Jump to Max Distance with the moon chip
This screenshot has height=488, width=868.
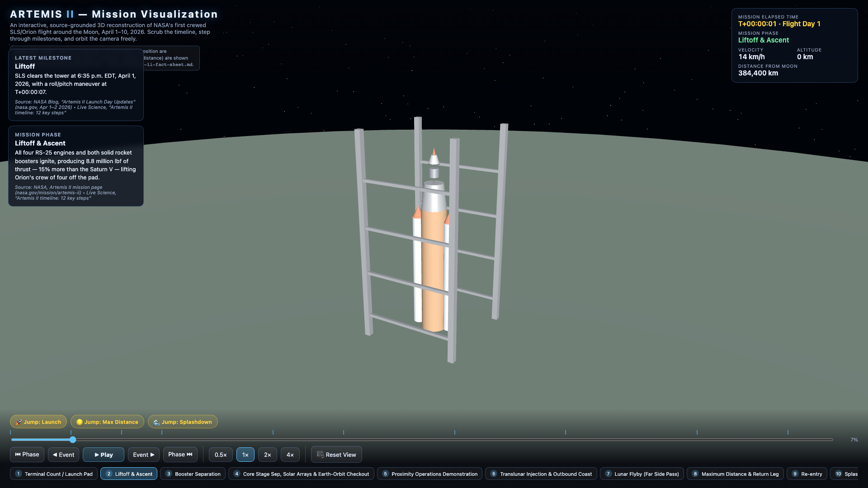pos(107,422)
